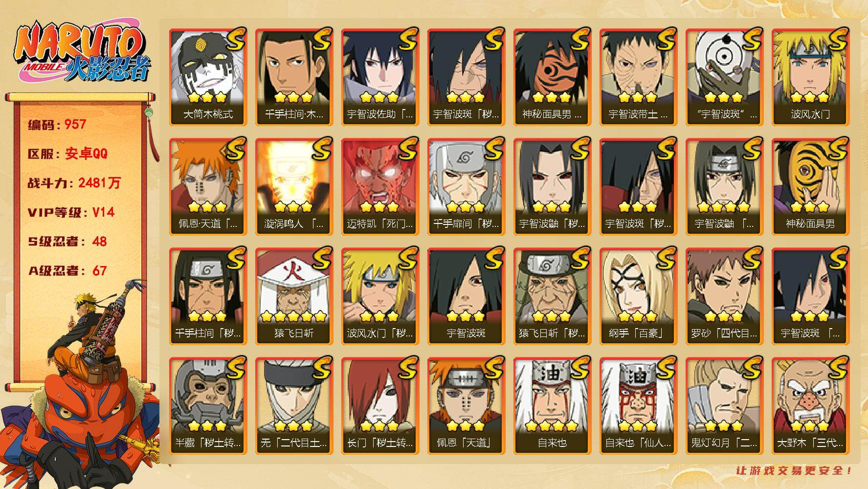Select the 大筒木桃式 ninja card
The image size is (868, 489).
coord(208,77)
